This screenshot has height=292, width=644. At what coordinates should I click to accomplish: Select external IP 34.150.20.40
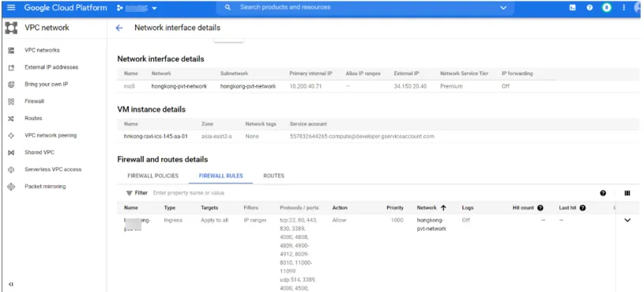pos(410,86)
